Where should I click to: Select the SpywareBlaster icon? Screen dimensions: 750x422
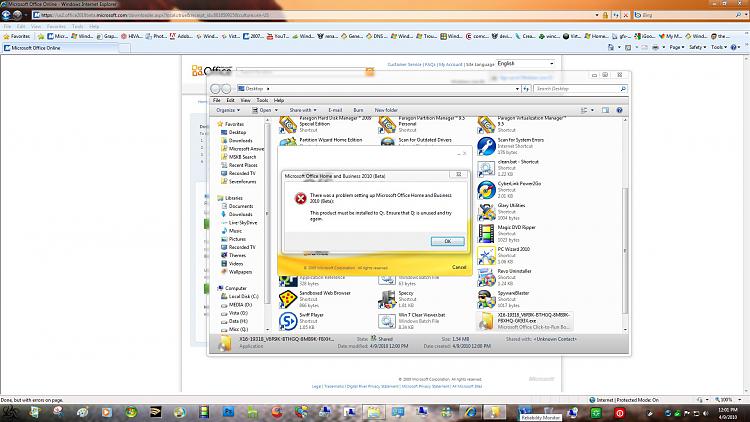point(486,300)
